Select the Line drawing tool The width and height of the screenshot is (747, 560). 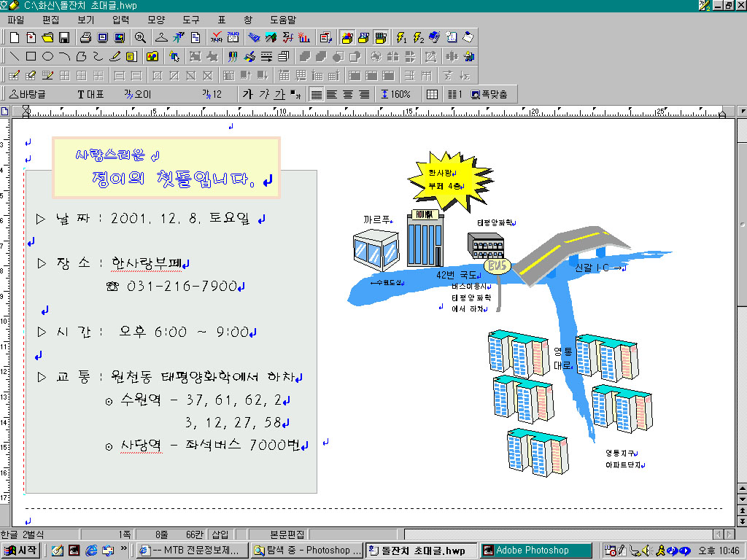pyautogui.click(x=15, y=56)
